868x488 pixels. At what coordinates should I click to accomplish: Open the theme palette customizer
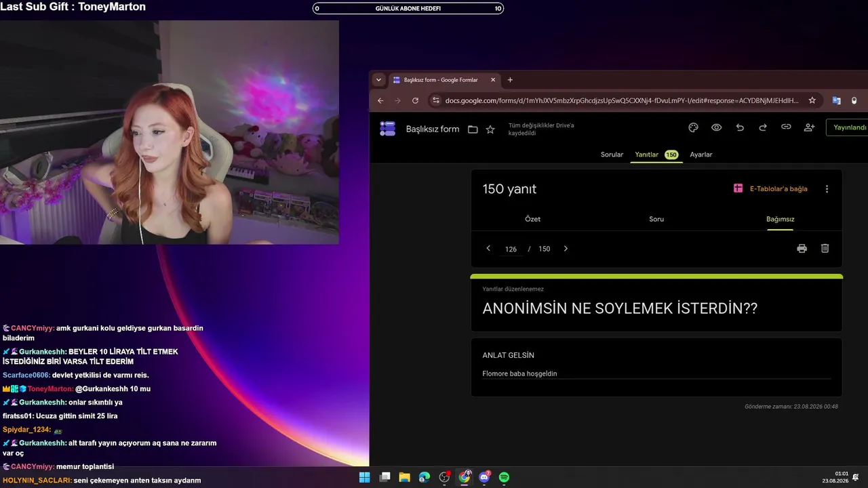coord(693,127)
